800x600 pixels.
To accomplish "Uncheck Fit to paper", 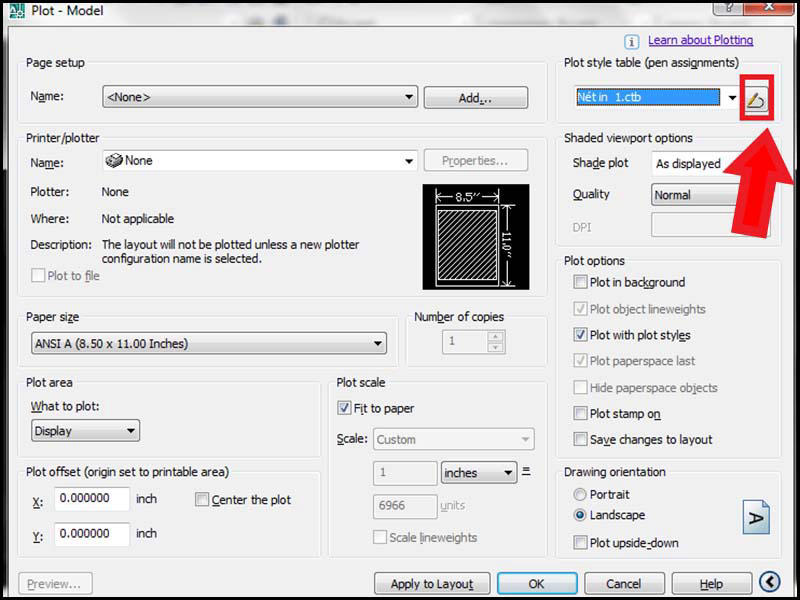I will point(344,408).
